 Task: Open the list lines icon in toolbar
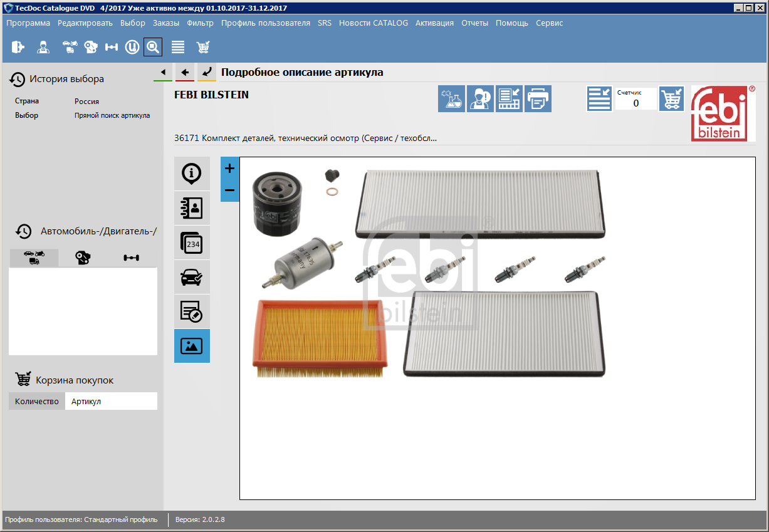point(178,47)
